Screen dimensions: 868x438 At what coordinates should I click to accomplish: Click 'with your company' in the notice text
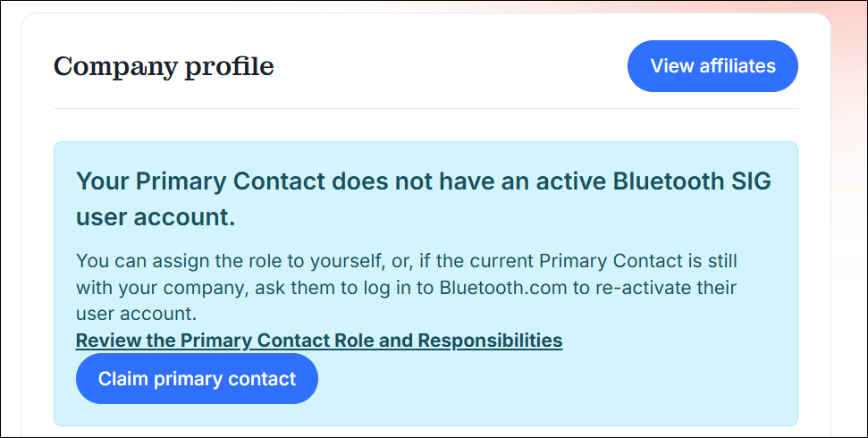click(x=143, y=289)
